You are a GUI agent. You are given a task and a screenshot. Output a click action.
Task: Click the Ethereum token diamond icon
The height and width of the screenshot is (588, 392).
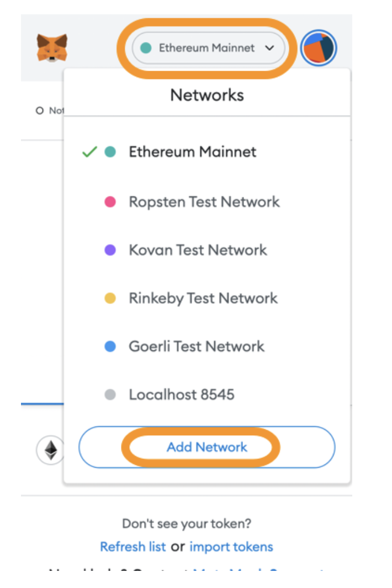coord(51,450)
